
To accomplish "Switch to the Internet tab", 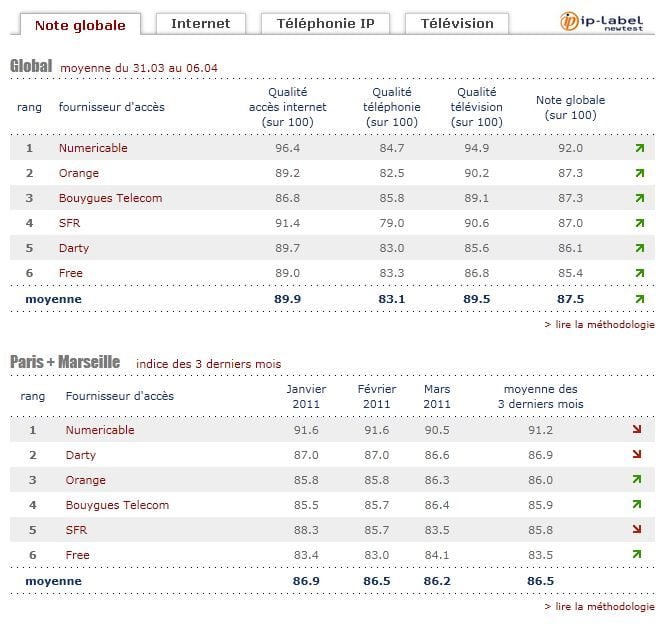I will pyautogui.click(x=200, y=23).
